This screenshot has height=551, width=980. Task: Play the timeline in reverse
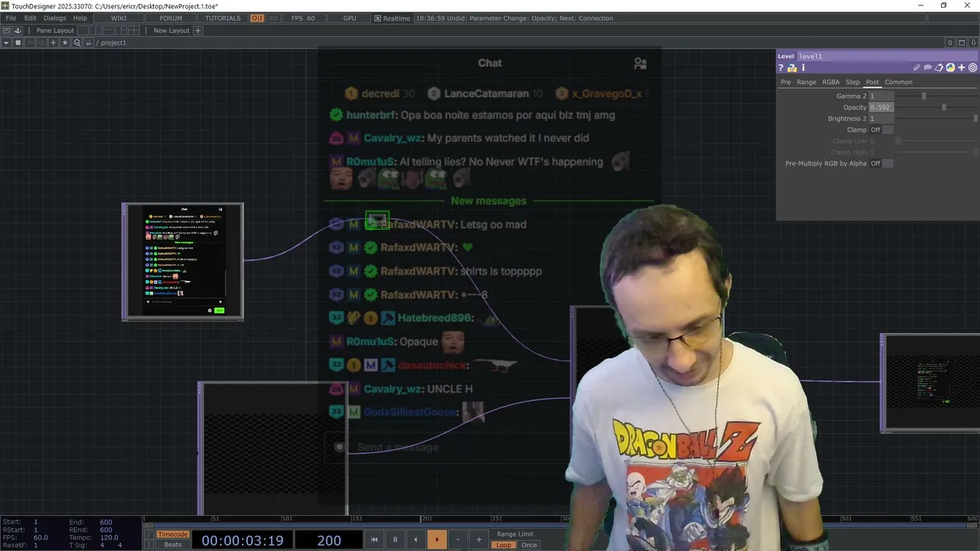(416, 540)
